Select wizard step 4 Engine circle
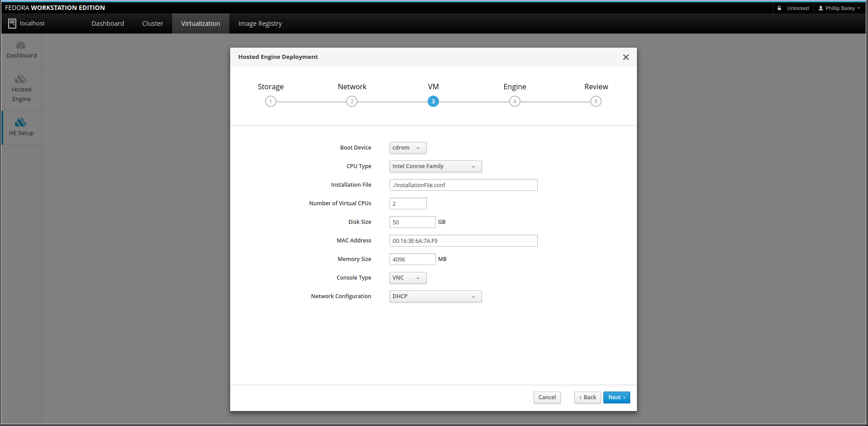 click(515, 102)
